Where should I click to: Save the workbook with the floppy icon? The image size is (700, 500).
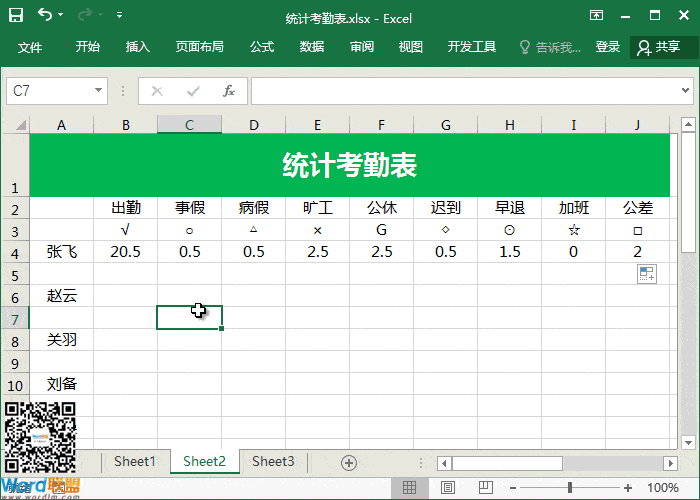click(16, 15)
